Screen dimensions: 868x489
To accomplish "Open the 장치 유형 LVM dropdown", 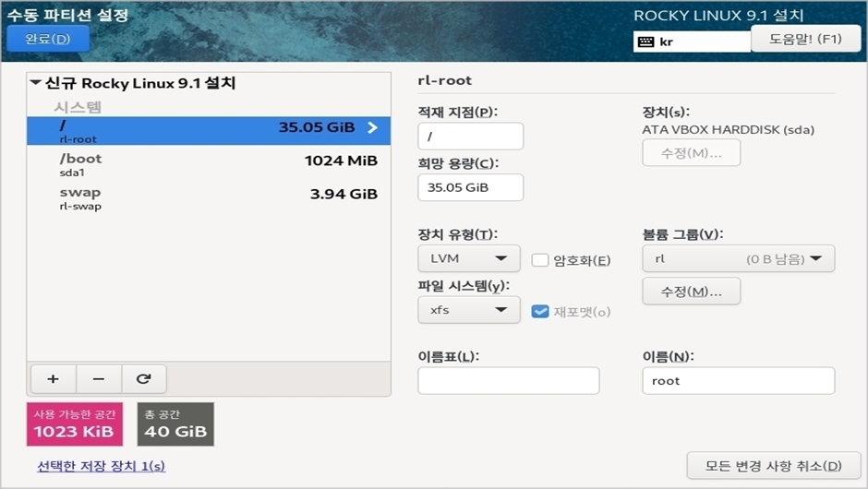I will tap(469, 258).
